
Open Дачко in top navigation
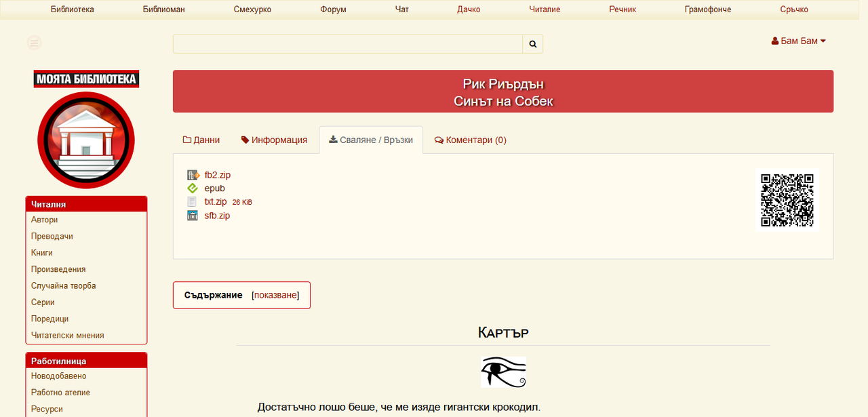click(469, 9)
